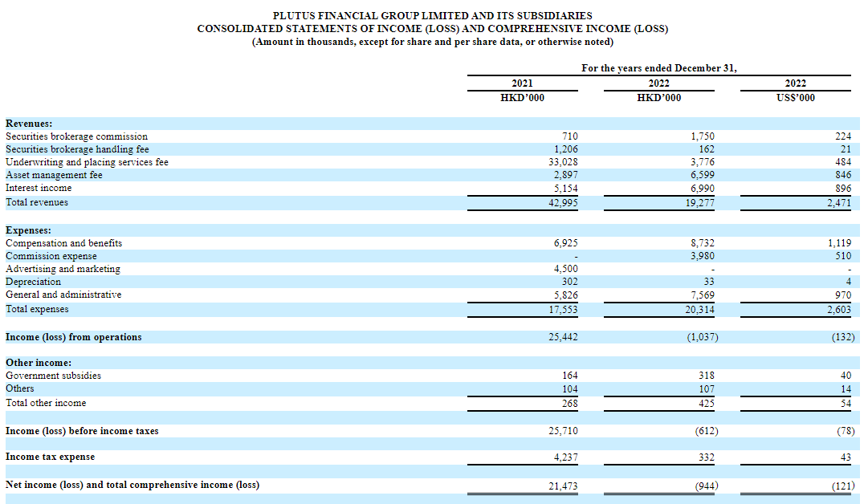Image resolution: width=864 pixels, height=504 pixels.
Task: Select the 'Government subsidies' label
Action: point(54,376)
